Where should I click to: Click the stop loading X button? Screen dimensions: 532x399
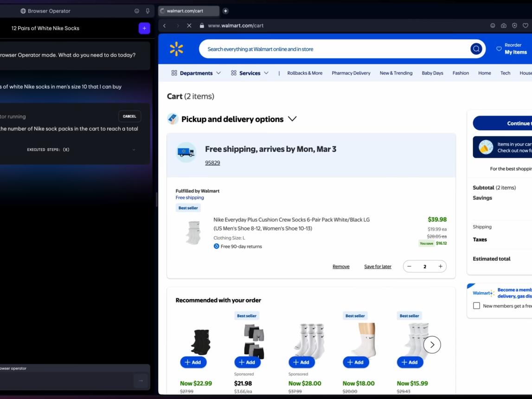tap(189, 26)
